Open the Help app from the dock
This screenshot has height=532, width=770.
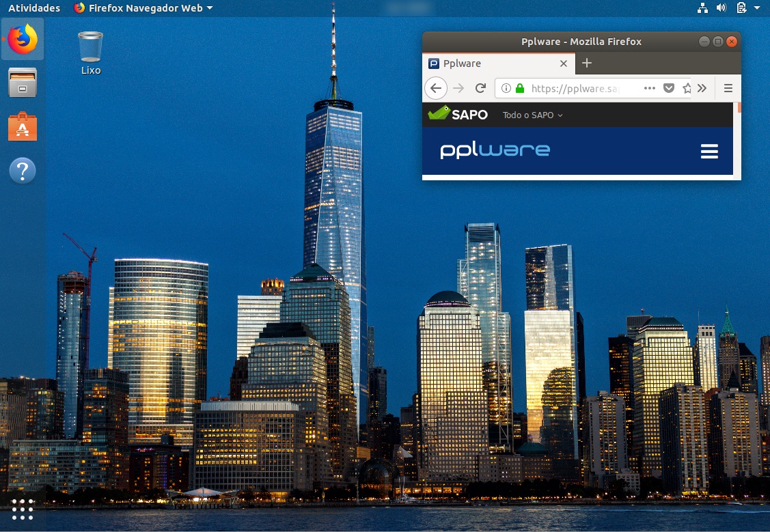23,171
